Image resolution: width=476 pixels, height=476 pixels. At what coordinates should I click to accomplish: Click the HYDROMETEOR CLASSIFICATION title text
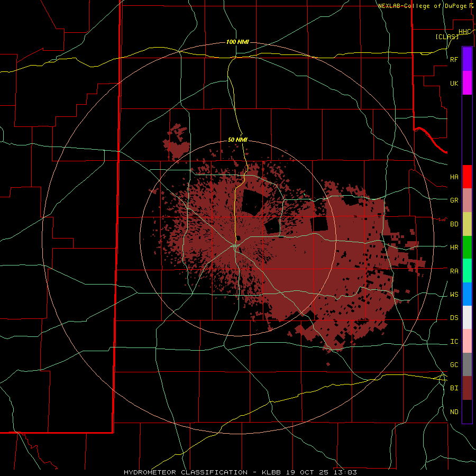(x=186, y=472)
